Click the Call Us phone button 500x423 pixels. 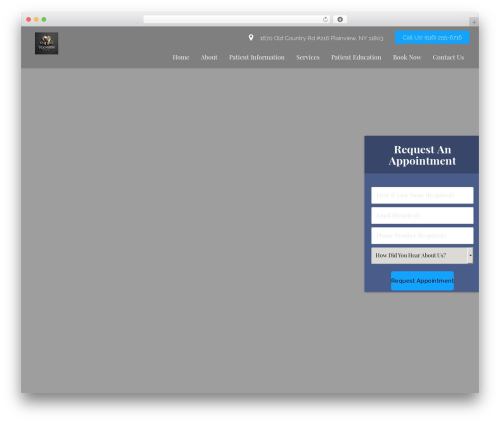[432, 37]
